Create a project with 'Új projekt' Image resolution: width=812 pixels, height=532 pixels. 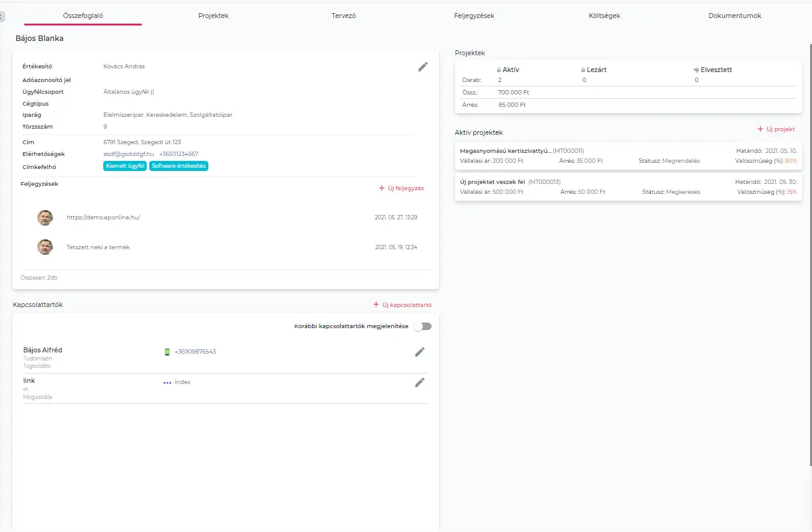pyautogui.click(x=776, y=129)
